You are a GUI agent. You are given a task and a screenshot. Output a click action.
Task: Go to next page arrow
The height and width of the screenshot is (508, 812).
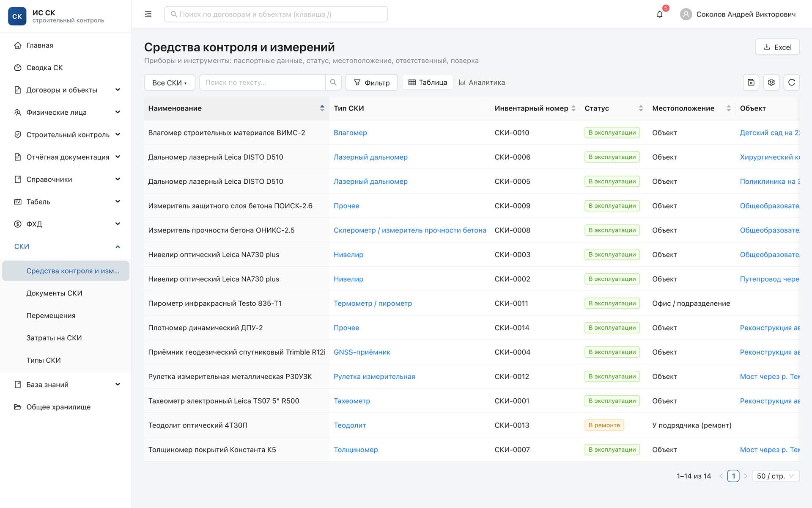coord(746,476)
